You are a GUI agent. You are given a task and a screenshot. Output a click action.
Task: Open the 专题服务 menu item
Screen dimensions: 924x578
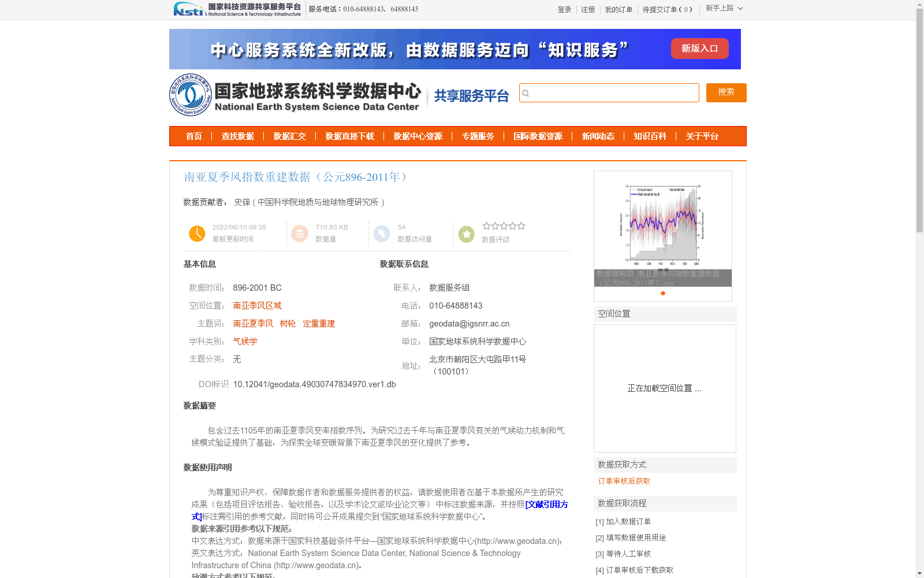point(478,136)
